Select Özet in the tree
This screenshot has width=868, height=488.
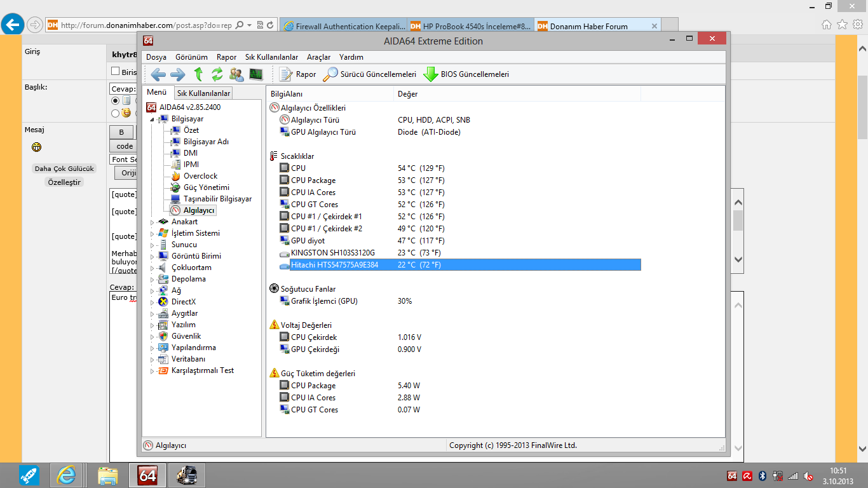pyautogui.click(x=191, y=130)
